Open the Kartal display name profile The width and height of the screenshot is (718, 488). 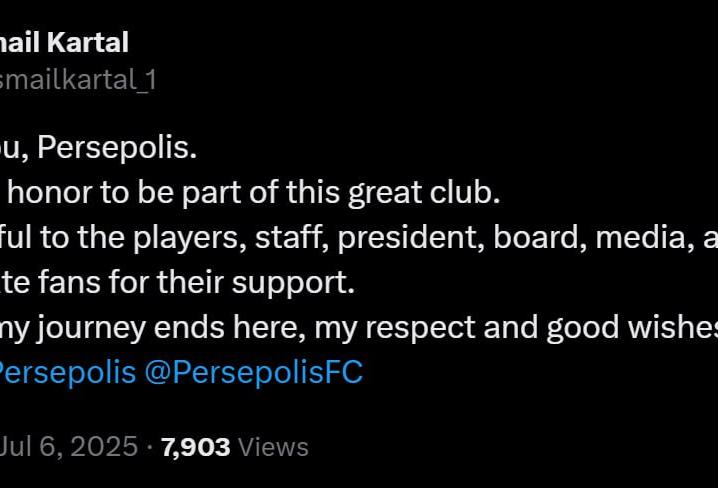point(64,43)
